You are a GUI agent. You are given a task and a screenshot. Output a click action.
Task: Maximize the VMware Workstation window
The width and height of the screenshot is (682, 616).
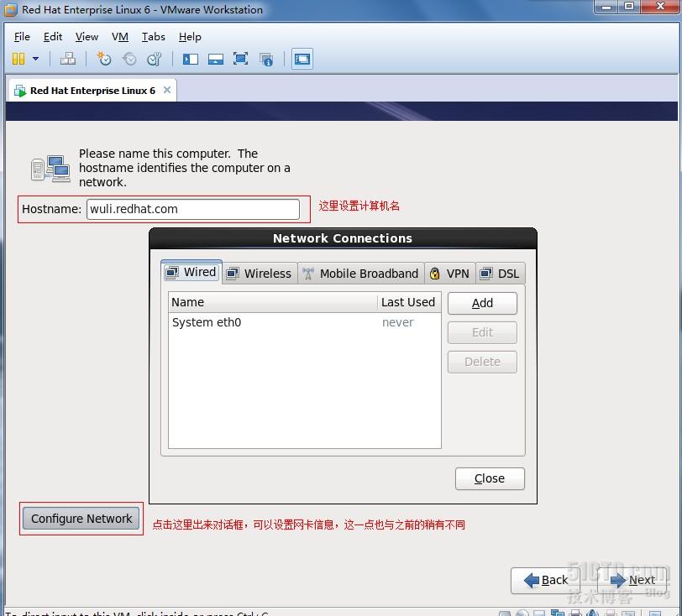[x=629, y=7]
